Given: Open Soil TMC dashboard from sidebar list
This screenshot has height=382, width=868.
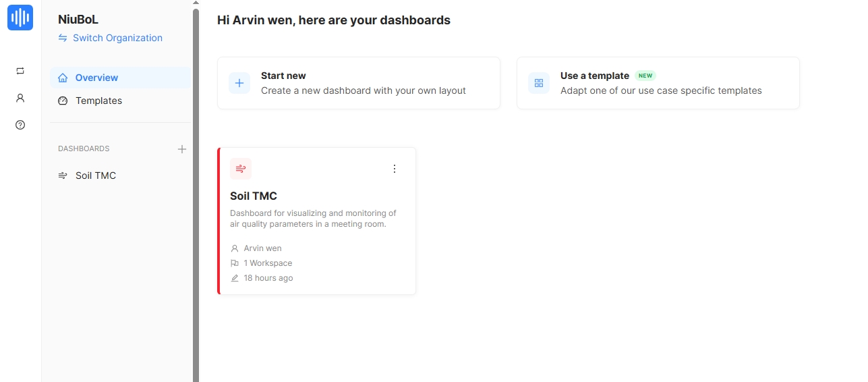Looking at the screenshot, I should coord(96,175).
